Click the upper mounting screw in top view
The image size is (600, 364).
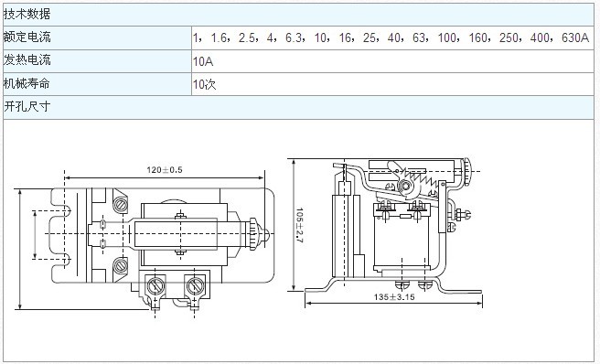(x=121, y=204)
